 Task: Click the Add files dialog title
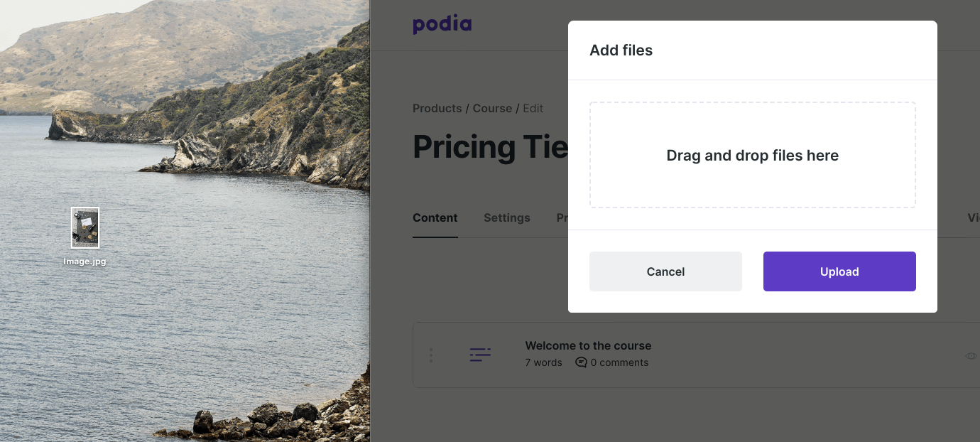[621, 50]
